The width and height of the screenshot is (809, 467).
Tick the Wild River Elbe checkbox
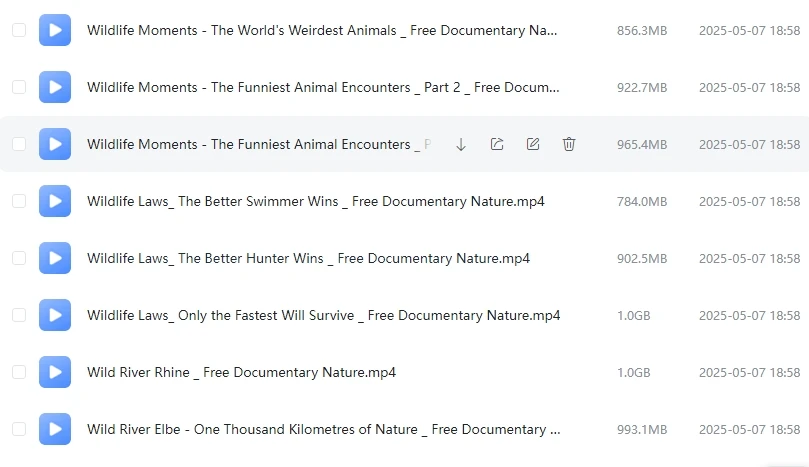coord(19,429)
